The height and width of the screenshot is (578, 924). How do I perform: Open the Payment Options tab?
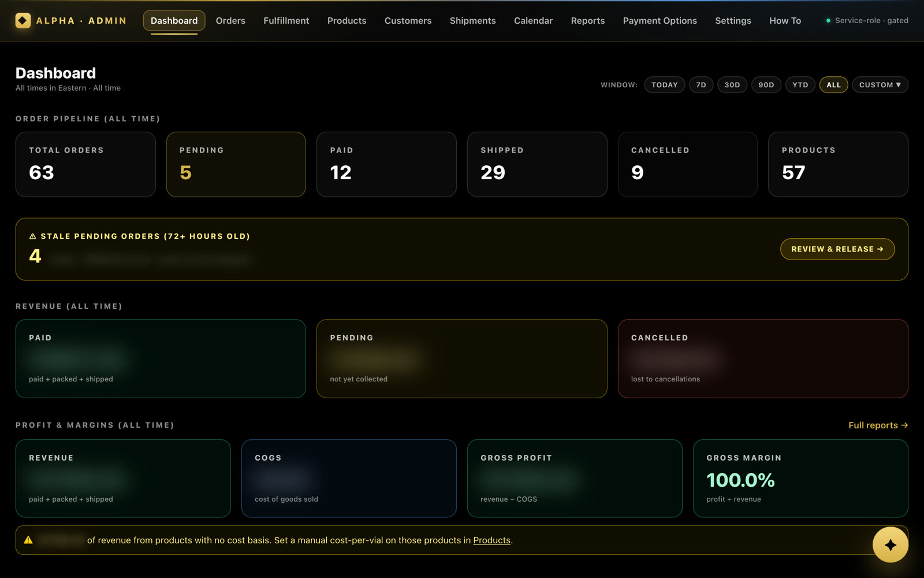tap(660, 21)
